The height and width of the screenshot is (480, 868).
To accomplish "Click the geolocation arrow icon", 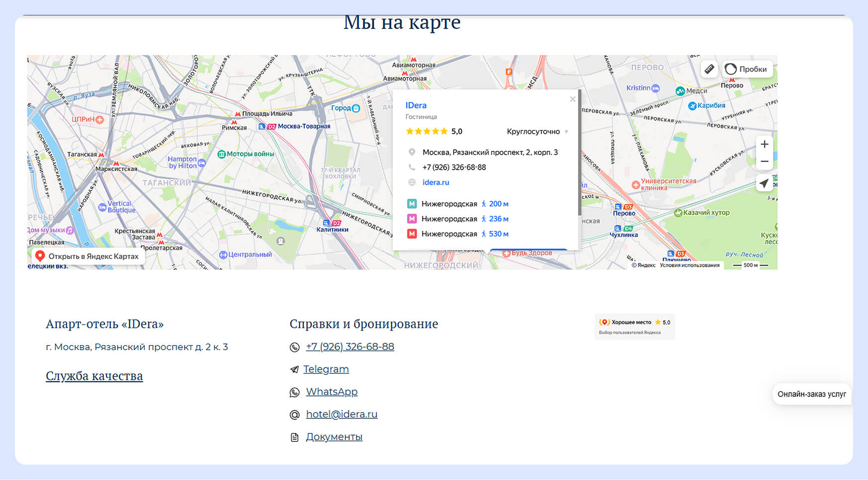I will click(764, 183).
